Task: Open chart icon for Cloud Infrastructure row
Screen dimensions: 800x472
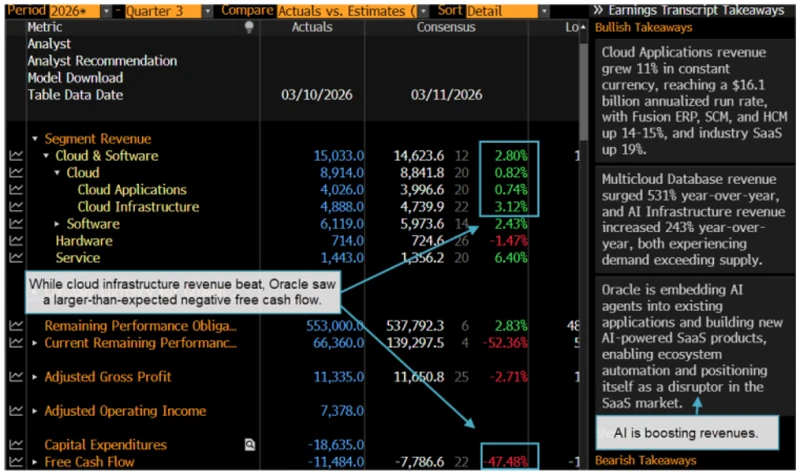Action: [x=16, y=207]
